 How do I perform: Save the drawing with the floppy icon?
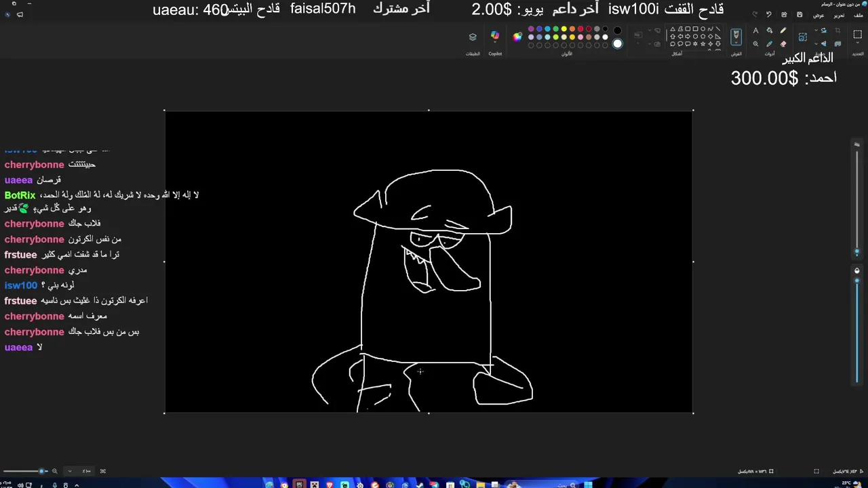[800, 14]
